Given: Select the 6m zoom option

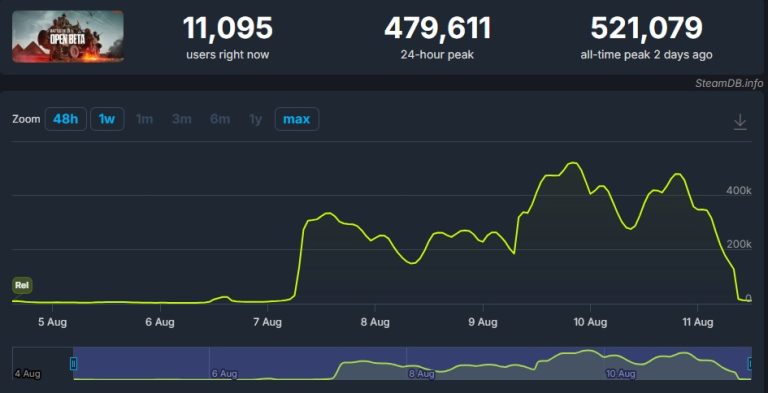Looking at the screenshot, I should (220, 119).
